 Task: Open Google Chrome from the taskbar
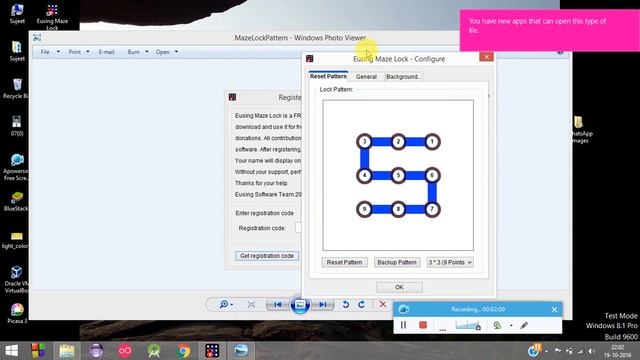(x=183, y=351)
